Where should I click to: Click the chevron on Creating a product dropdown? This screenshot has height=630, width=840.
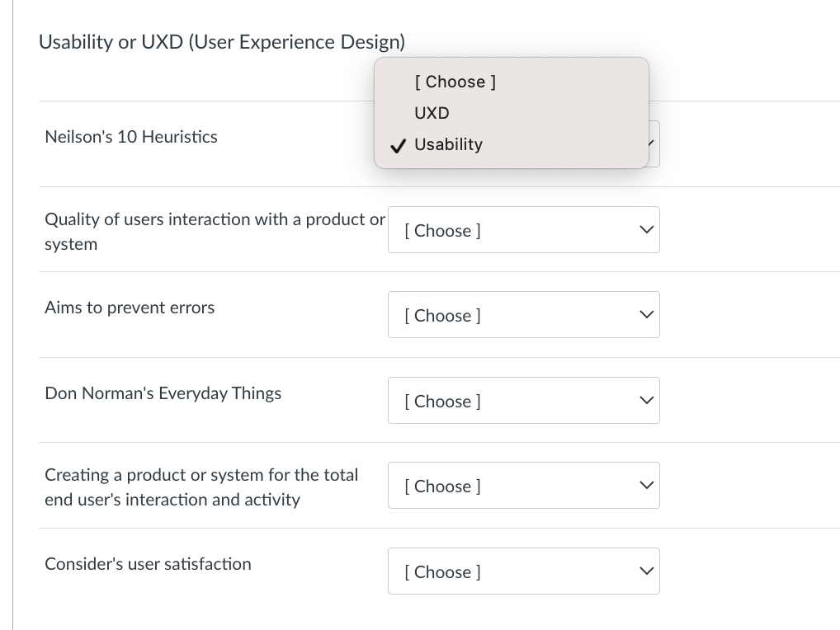pos(647,484)
